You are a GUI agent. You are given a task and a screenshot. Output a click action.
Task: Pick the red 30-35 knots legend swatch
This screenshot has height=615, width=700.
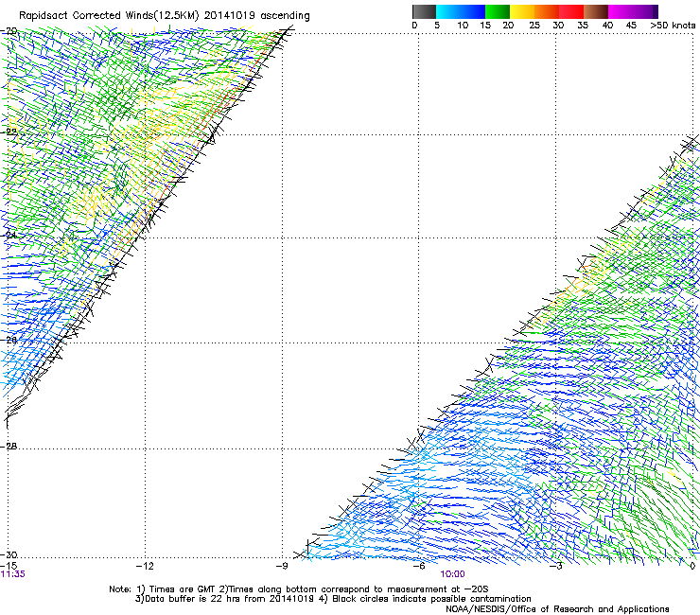[x=571, y=11]
